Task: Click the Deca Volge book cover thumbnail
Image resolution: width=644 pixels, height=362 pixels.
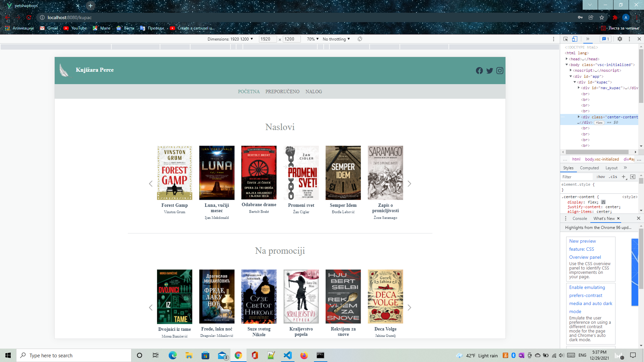Action: pos(385,297)
